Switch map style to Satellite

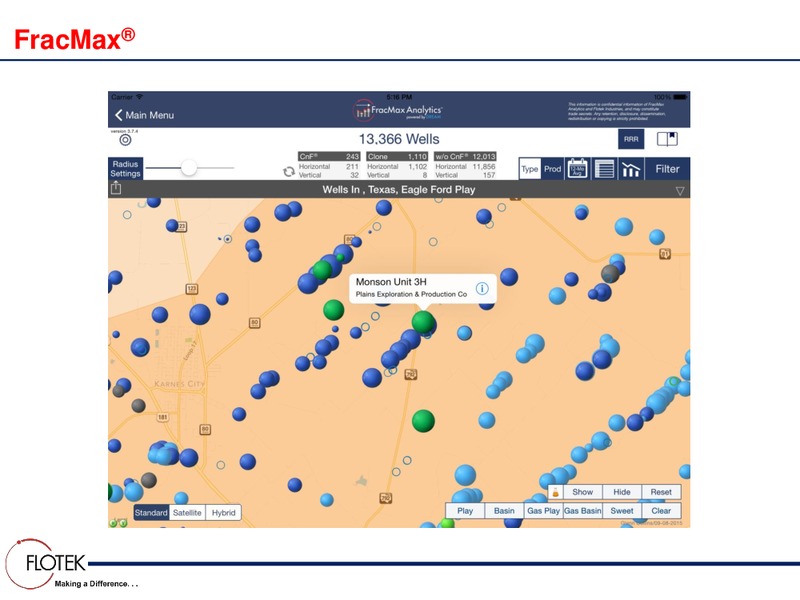coord(187,513)
